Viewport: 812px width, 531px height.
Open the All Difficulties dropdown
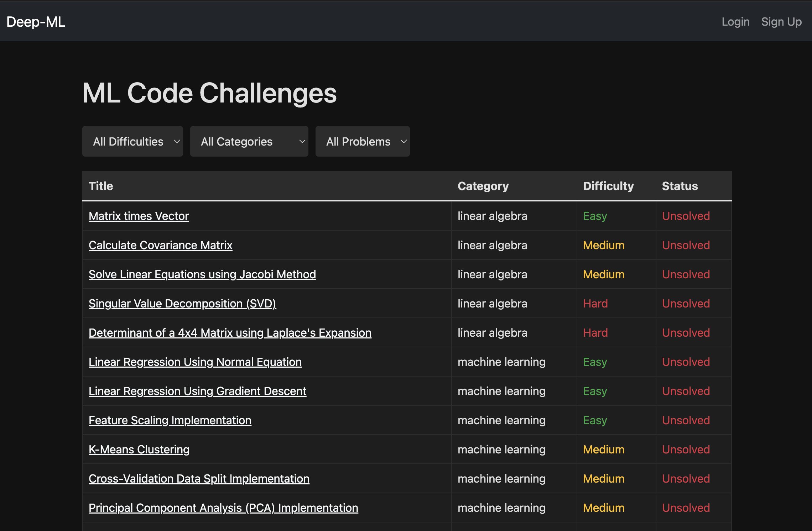[132, 141]
